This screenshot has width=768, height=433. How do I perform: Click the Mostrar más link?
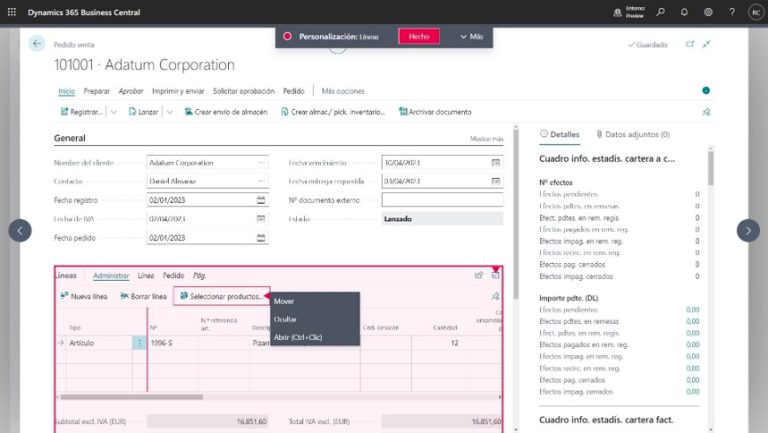(x=486, y=139)
